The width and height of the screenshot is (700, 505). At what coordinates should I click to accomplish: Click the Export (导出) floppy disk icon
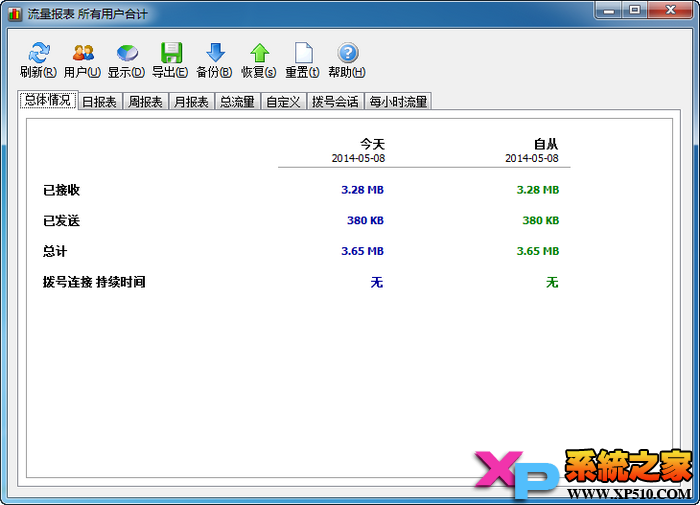[x=171, y=53]
